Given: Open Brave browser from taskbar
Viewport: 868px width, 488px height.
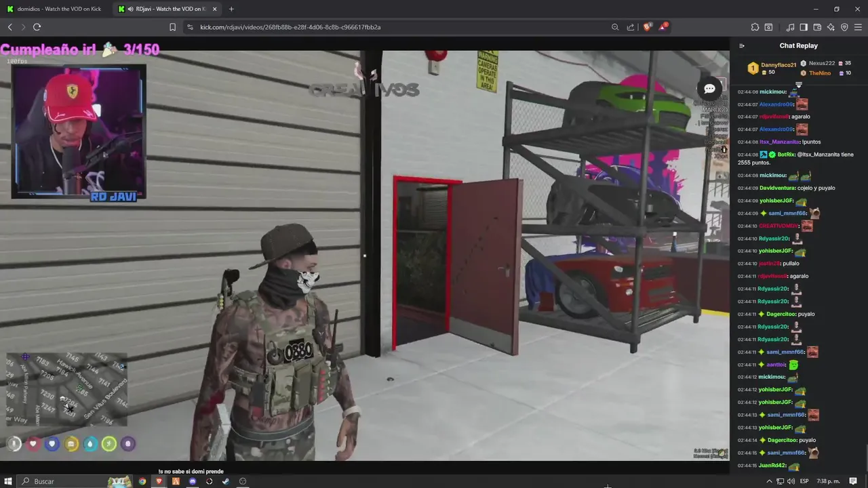Looking at the screenshot, I should coord(159,481).
